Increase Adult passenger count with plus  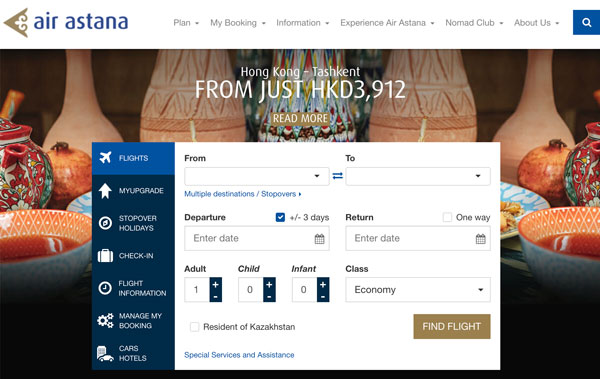(215, 284)
